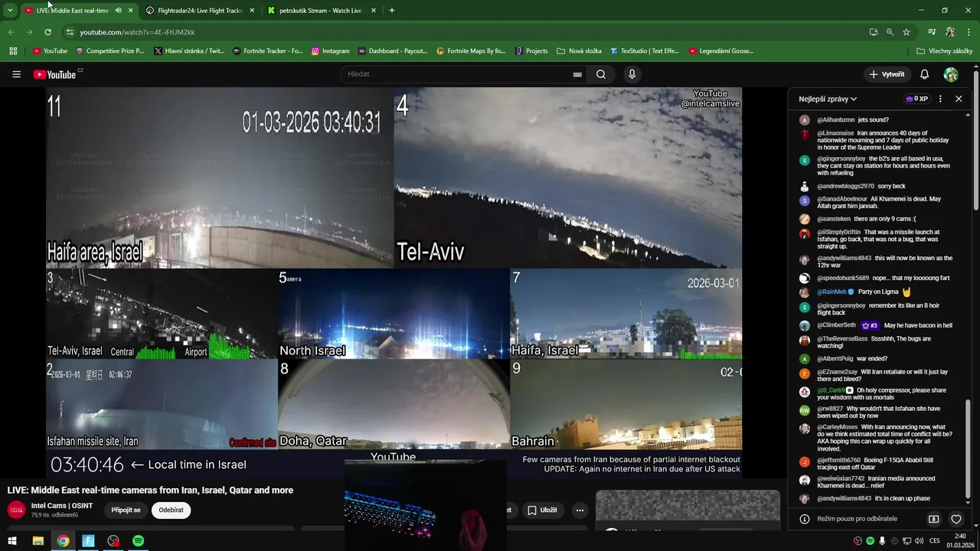This screenshot has width=980, height=551.
Task: Open YouTube notifications bell
Action: [924, 74]
